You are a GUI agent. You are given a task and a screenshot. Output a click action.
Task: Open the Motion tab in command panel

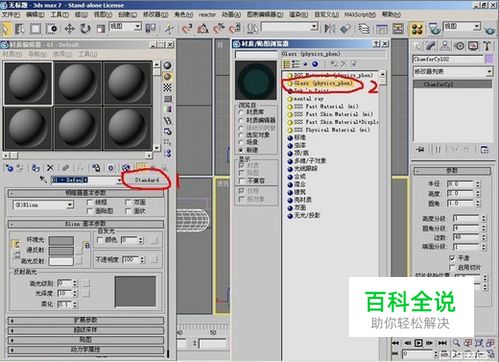pos(460,46)
